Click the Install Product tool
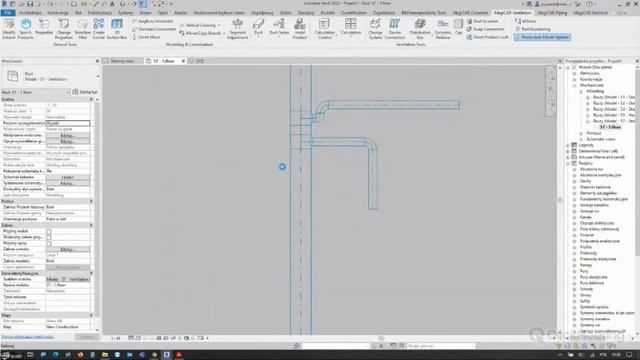 [x=300, y=29]
